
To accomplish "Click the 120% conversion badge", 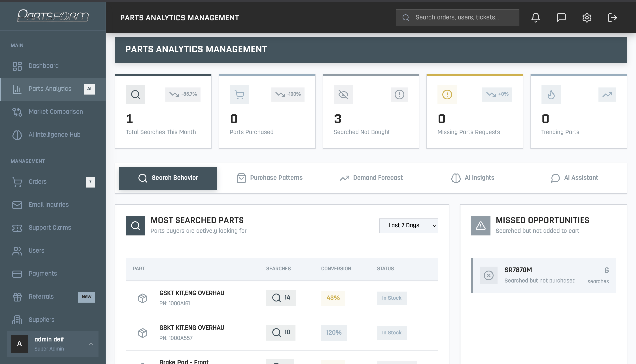I will point(334,333).
